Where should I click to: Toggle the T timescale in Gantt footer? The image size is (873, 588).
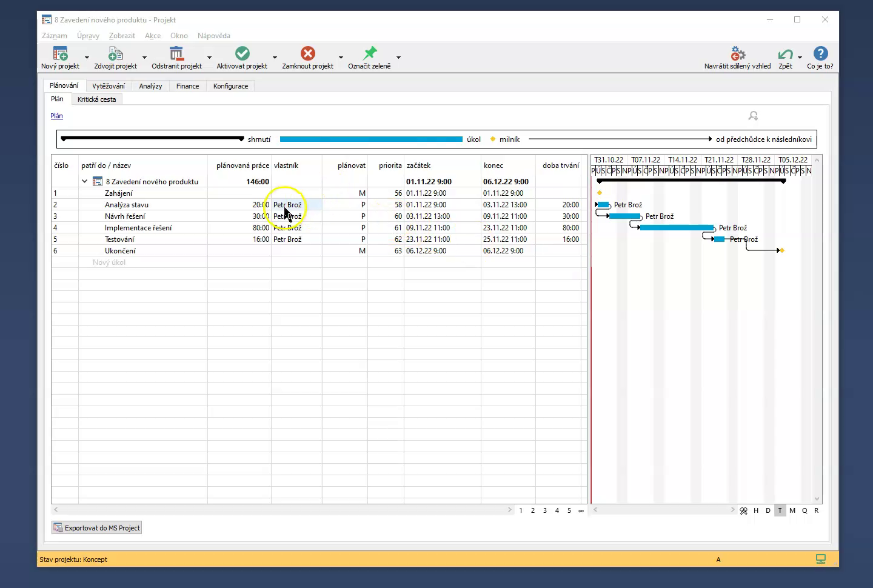[780, 510]
